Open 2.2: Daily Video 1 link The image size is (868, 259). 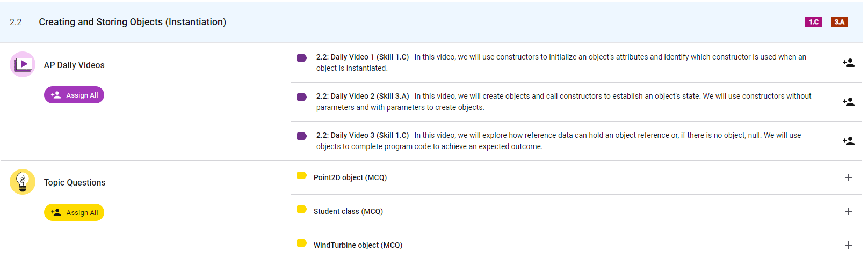363,57
